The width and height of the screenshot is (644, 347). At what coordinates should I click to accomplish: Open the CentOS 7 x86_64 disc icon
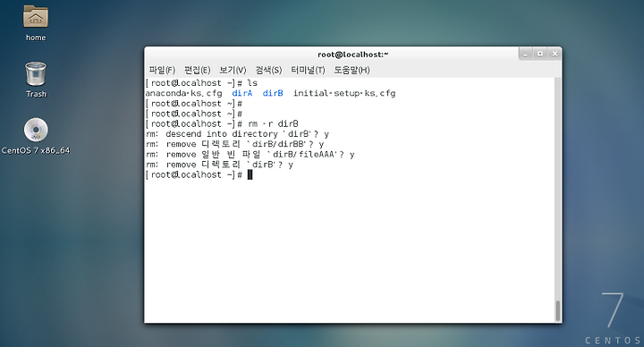(x=36, y=131)
